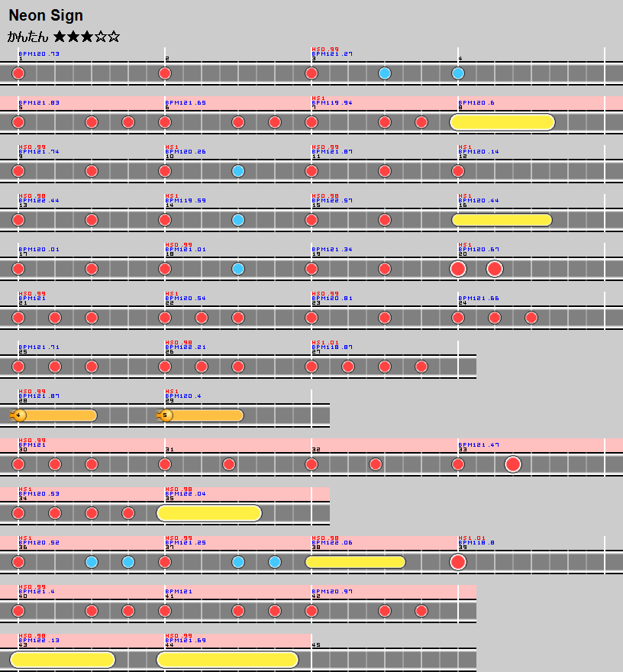Click the かんたん difficulty label

(28, 37)
